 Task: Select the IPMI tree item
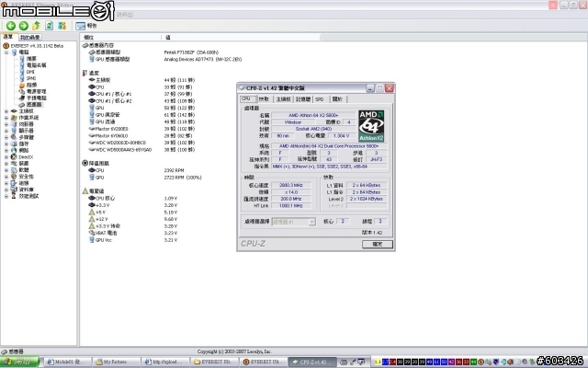click(31, 78)
